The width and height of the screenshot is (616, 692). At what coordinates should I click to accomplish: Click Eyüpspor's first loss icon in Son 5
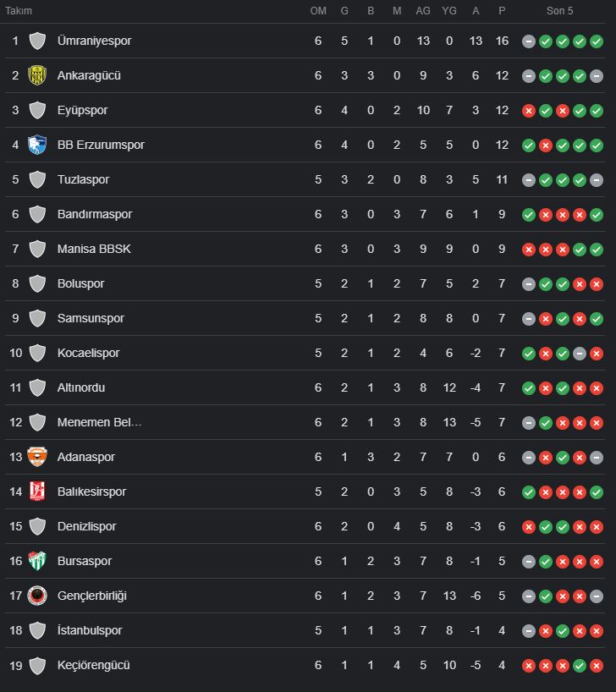[529, 110]
